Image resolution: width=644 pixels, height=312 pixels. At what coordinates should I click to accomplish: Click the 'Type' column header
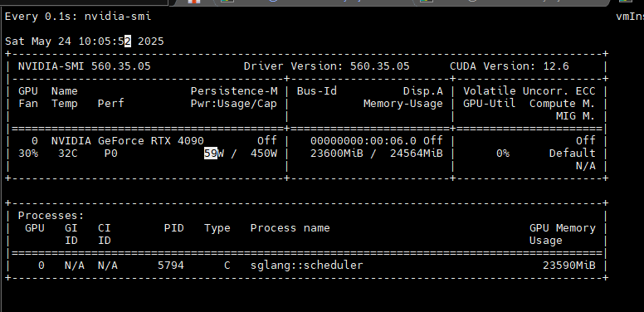[217, 228]
